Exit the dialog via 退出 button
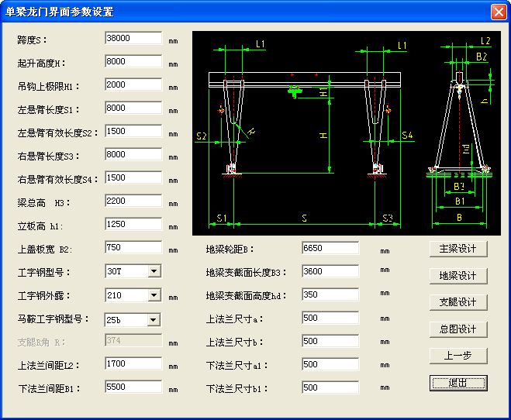The height and width of the screenshot is (420, 511). point(457,383)
